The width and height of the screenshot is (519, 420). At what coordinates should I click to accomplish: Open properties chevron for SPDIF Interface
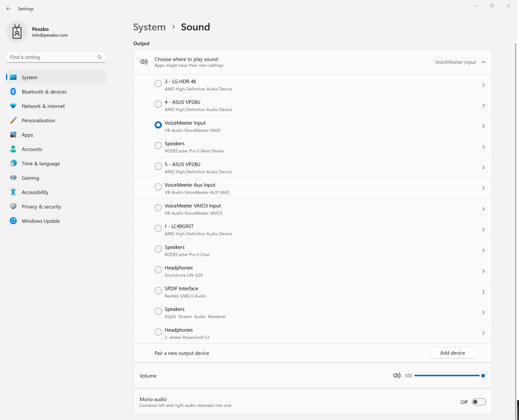(483, 292)
